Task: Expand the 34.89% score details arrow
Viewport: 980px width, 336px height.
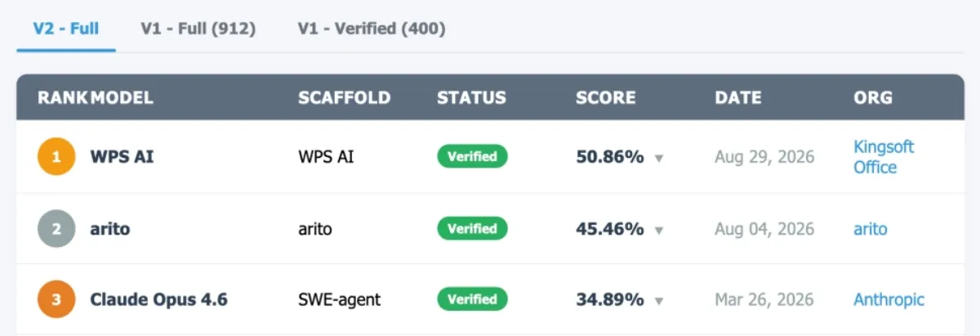Action: 659,301
